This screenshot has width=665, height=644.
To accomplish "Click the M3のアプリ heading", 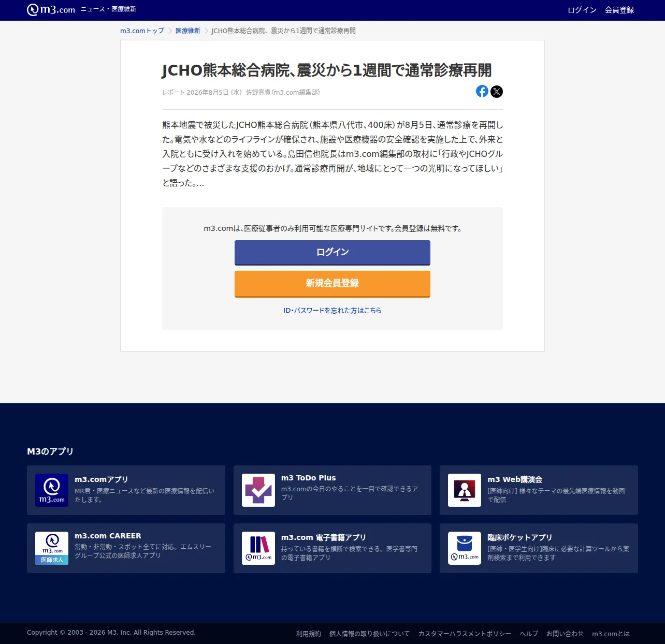I will 50,451.
